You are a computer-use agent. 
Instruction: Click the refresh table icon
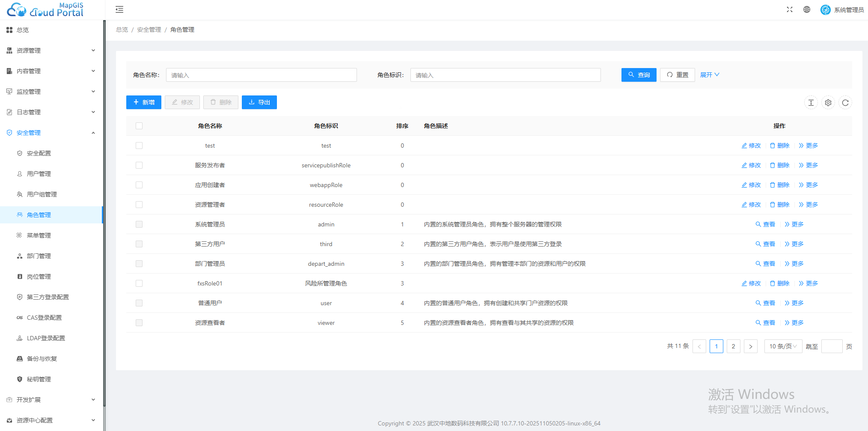[845, 102]
